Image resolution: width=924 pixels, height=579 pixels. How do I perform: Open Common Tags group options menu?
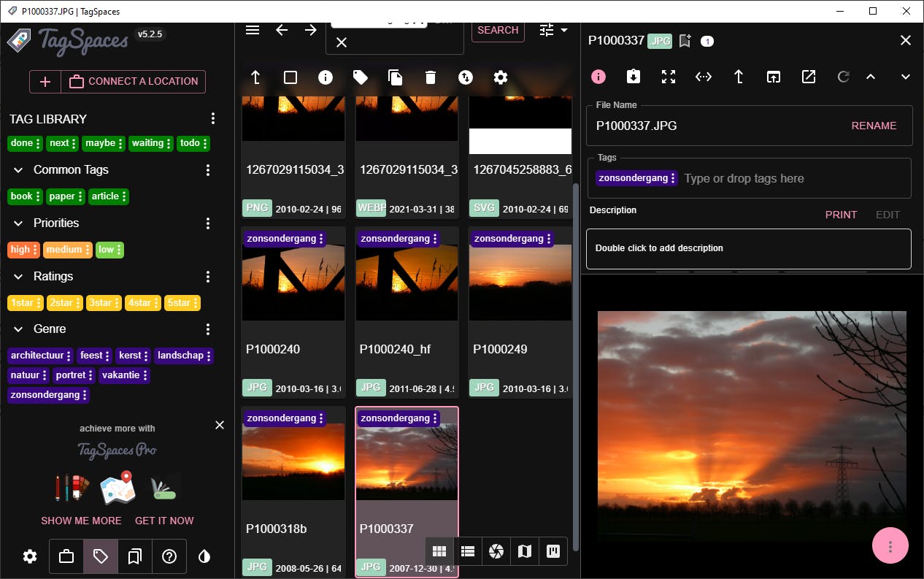pyautogui.click(x=208, y=169)
